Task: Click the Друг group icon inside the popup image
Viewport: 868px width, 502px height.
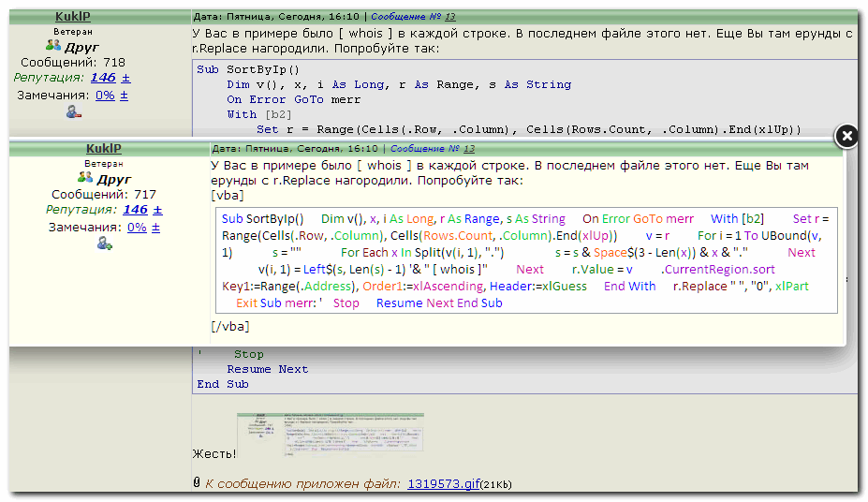Action: pos(84,177)
